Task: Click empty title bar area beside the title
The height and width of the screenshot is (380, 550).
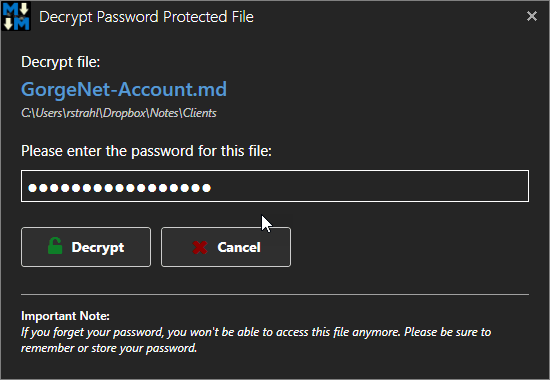Action: (386, 16)
